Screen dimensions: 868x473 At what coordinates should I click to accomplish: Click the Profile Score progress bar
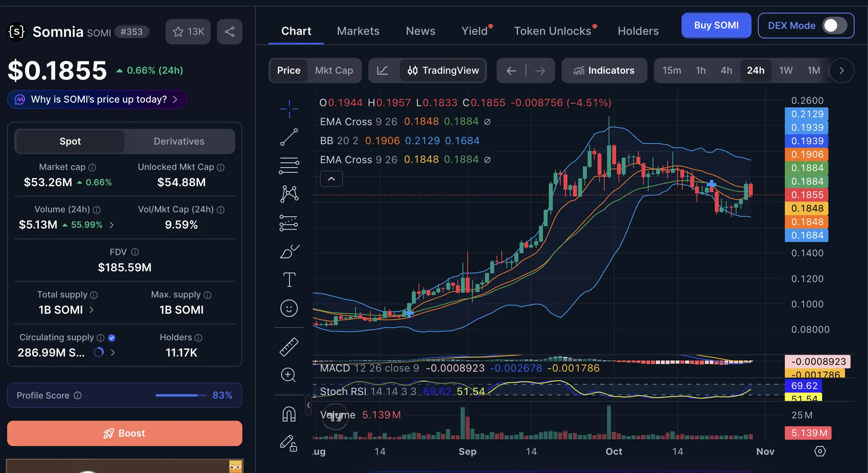tap(181, 395)
